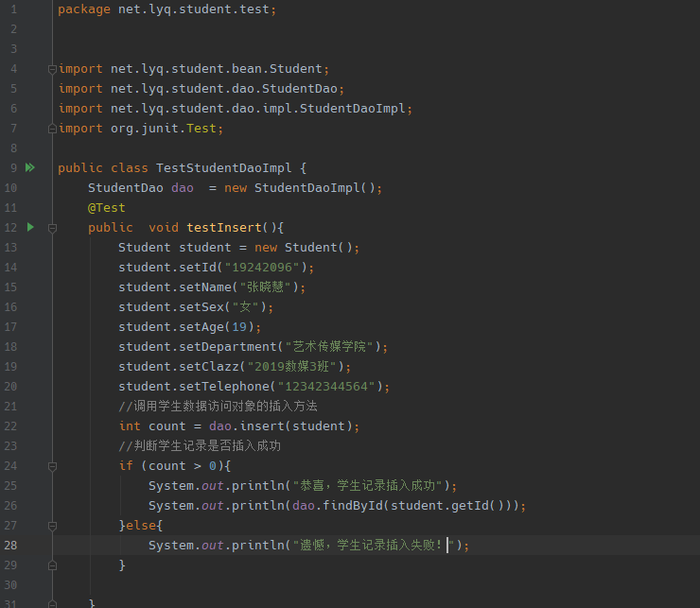Image resolution: width=700 pixels, height=608 pixels.
Task: Click line number 22 in gutter
Action: pos(10,426)
